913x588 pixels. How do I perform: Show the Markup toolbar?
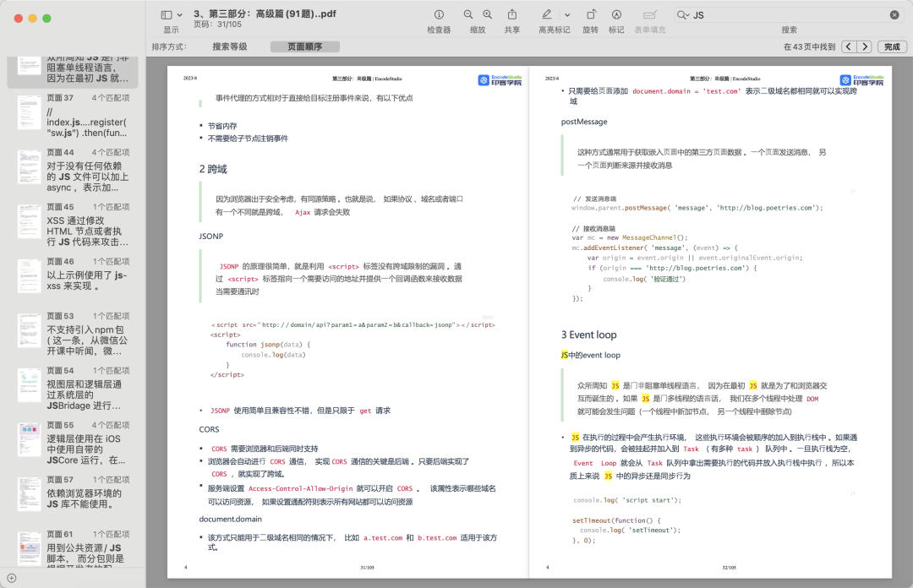[x=616, y=14]
